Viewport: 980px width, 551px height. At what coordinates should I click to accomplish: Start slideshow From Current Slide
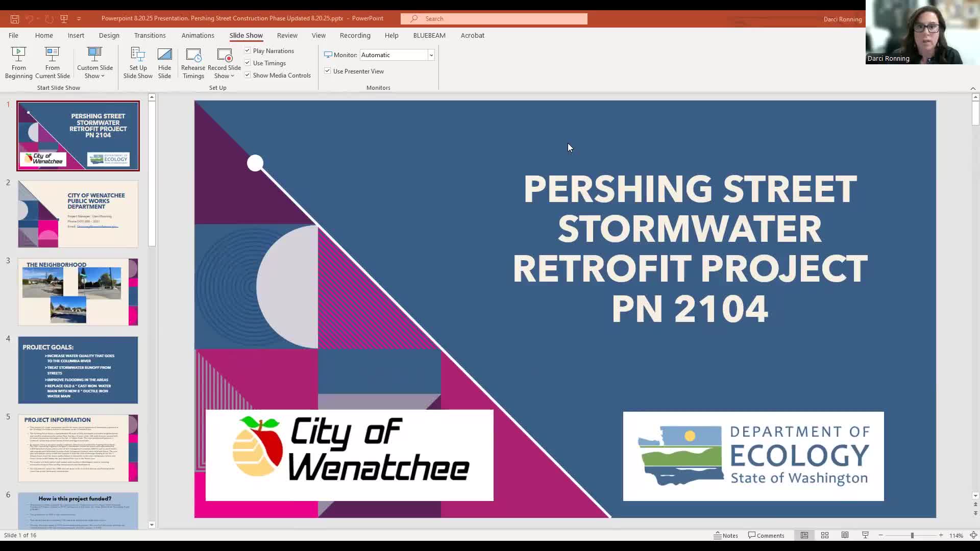[x=52, y=61]
